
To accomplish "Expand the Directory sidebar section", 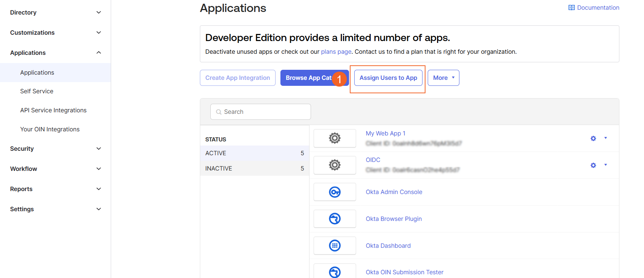I will tap(98, 12).
